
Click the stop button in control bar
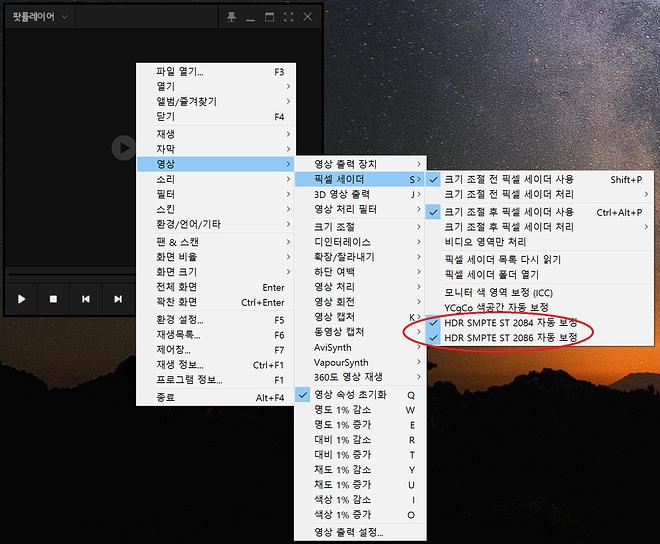pos(53,299)
